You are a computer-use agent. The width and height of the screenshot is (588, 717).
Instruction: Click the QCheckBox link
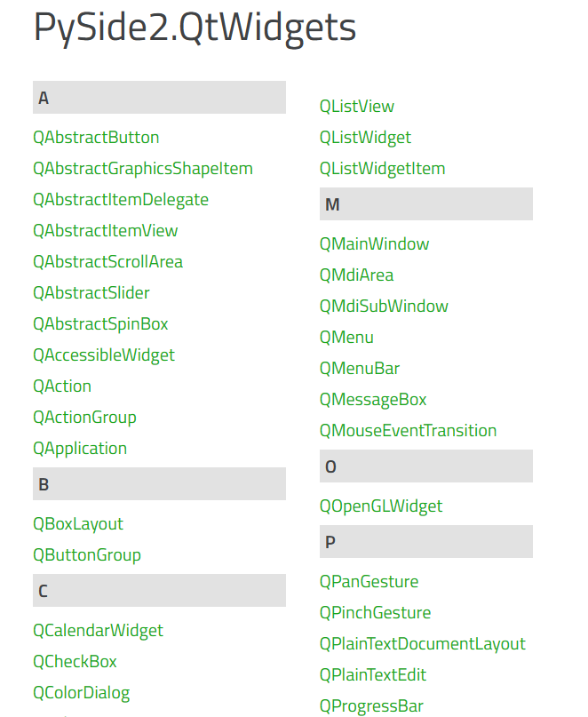75,662
